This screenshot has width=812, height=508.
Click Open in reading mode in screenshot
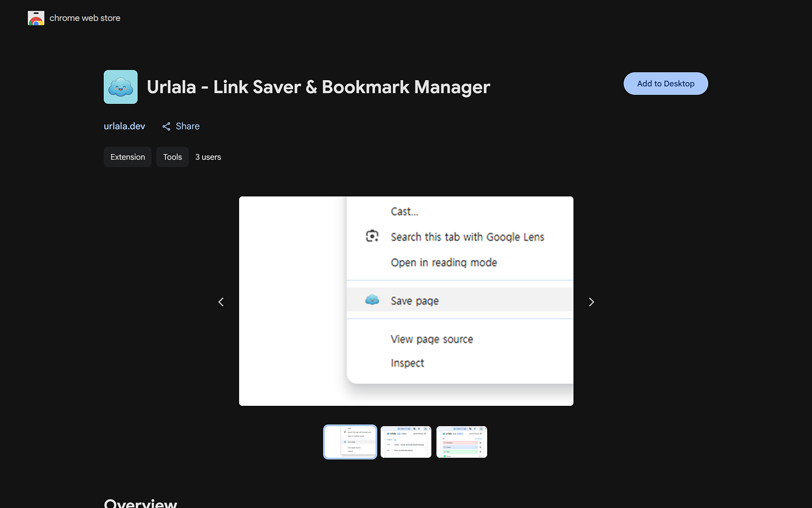[444, 262]
